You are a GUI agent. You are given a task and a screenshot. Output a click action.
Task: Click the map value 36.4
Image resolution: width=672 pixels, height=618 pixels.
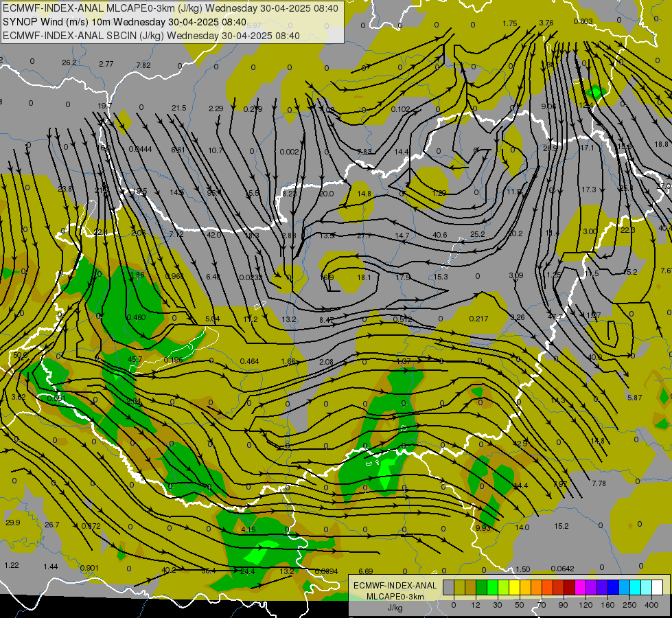click(x=208, y=571)
